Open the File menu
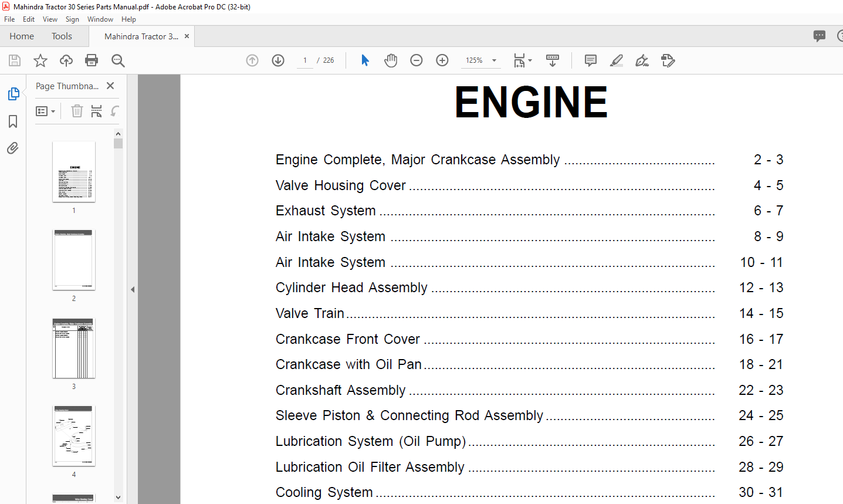The width and height of the screenshot is (843, 504). [9, 19]
